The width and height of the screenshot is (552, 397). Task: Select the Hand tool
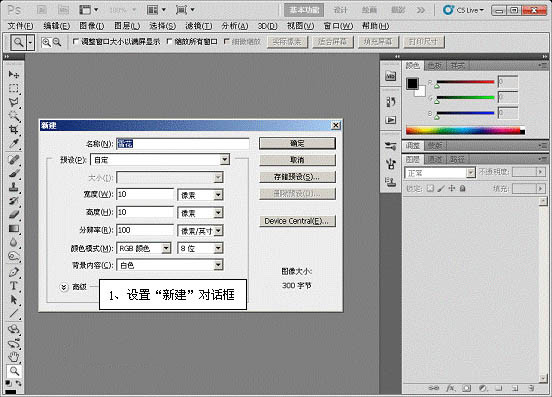tap(14, 357)
